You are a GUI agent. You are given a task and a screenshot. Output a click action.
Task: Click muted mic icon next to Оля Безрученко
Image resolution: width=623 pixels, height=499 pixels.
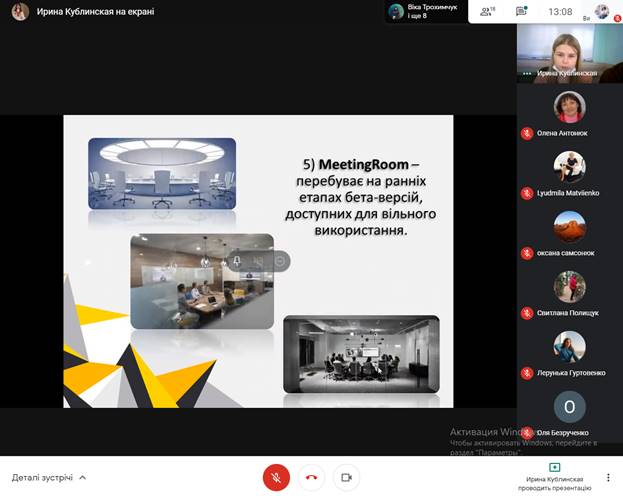tap(527, 433)
